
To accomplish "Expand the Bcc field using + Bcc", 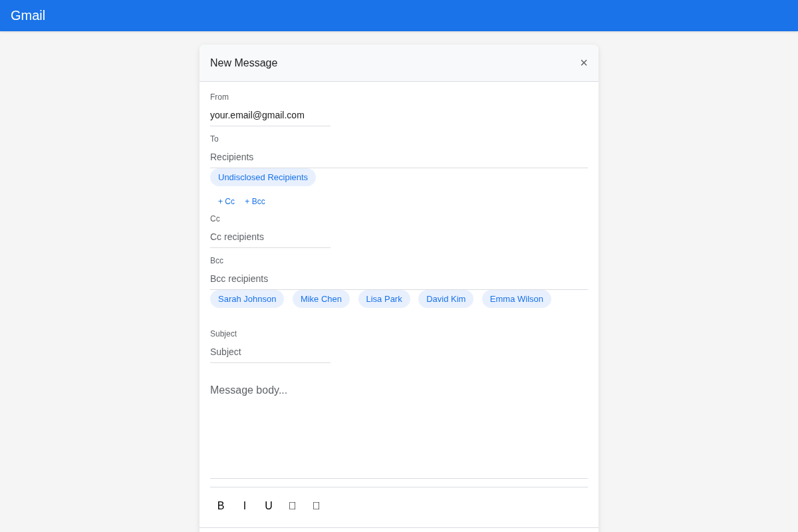I will point(255,201).
